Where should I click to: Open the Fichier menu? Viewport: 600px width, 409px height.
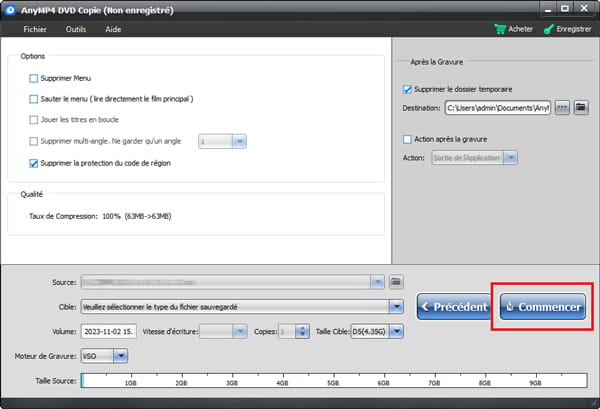coord(35,29)
